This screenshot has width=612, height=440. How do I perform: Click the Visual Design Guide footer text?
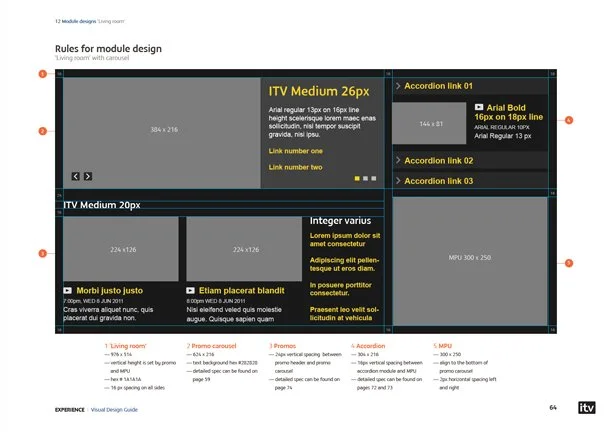point(114,410)
